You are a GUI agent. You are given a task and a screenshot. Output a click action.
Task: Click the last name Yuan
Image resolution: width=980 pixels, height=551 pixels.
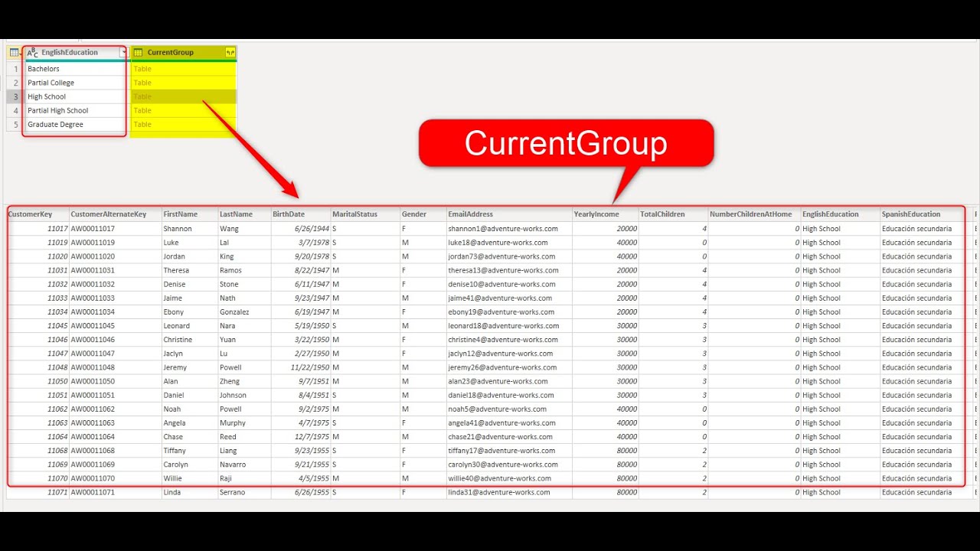point(228,340)
